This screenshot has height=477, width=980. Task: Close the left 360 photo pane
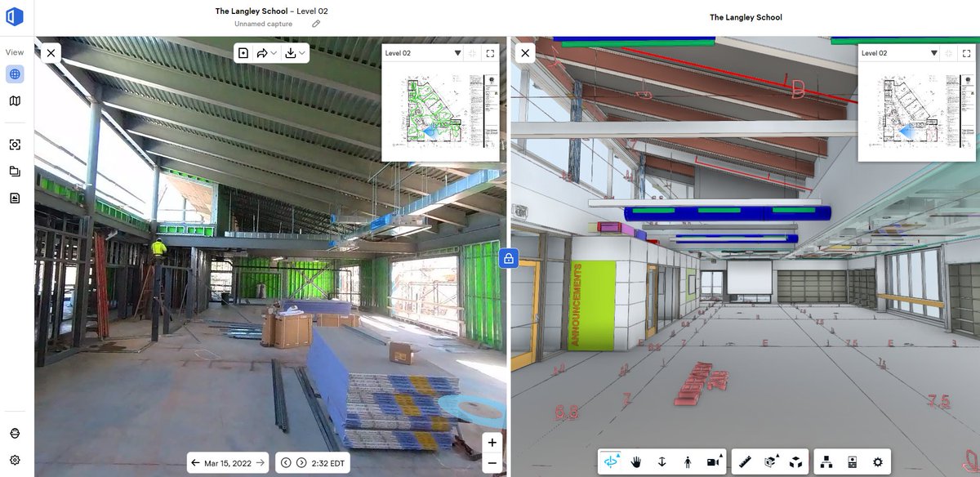coord(51,53)
